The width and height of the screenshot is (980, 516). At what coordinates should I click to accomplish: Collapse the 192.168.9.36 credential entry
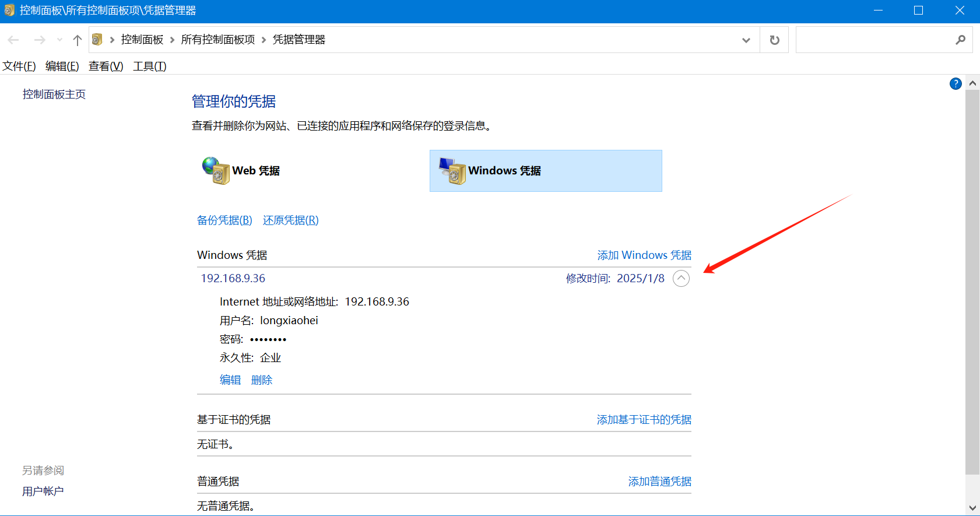(x=681, y=279)
